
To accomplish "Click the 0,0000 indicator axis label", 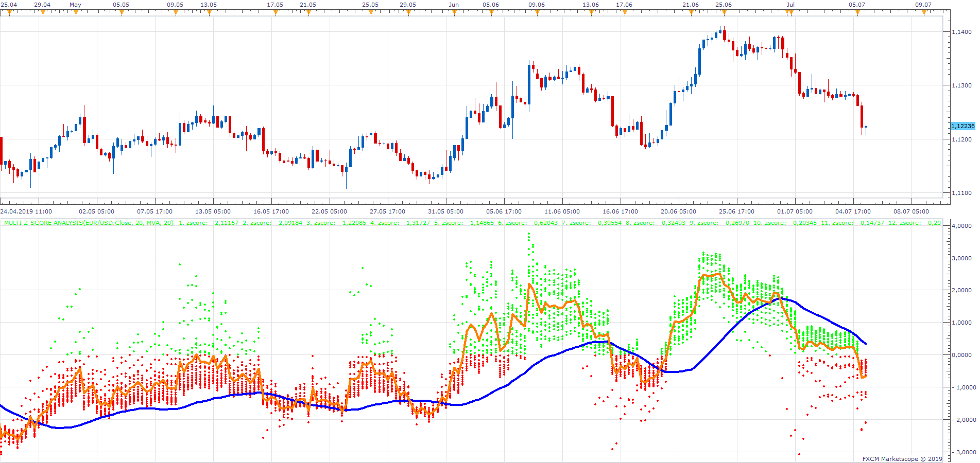I will pos(962,355).
